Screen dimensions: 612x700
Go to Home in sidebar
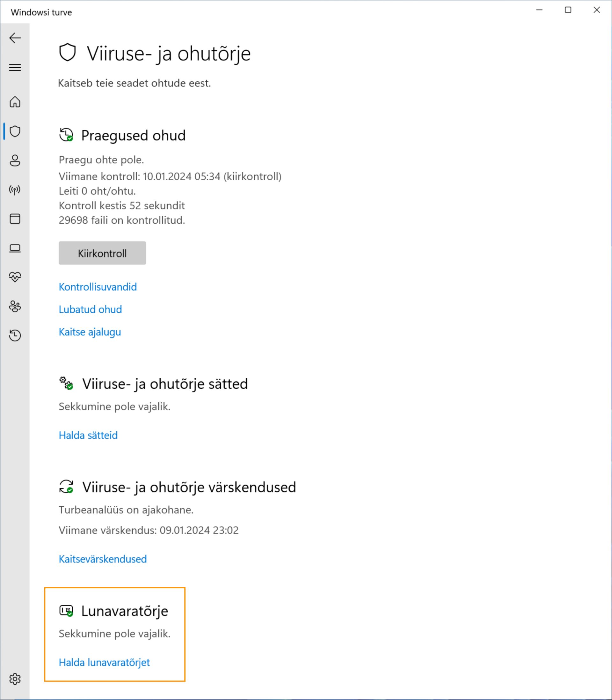[15, 102]
